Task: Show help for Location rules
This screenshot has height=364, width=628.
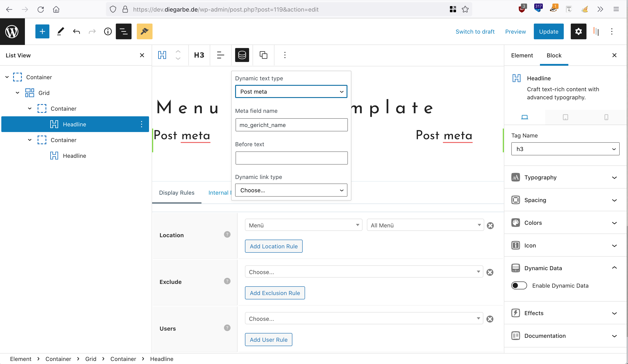Action: pyautogui.click(x=227, y=234)
